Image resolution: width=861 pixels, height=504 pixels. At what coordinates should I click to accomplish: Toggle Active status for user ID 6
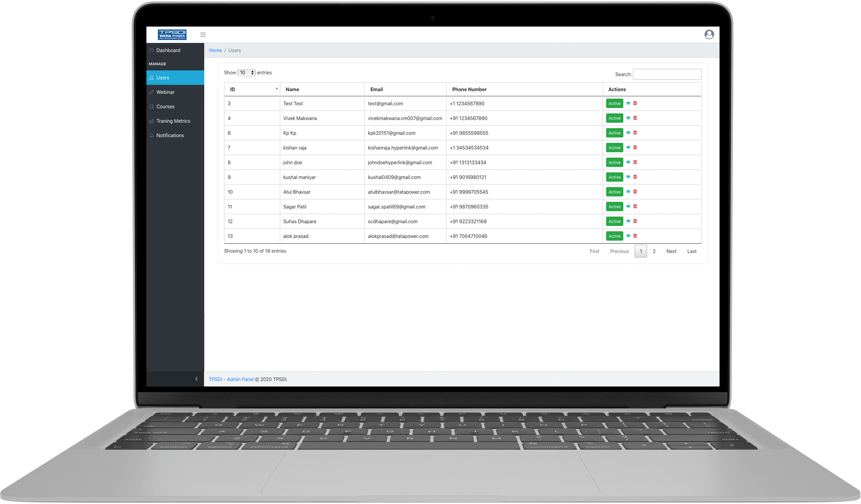614,133
